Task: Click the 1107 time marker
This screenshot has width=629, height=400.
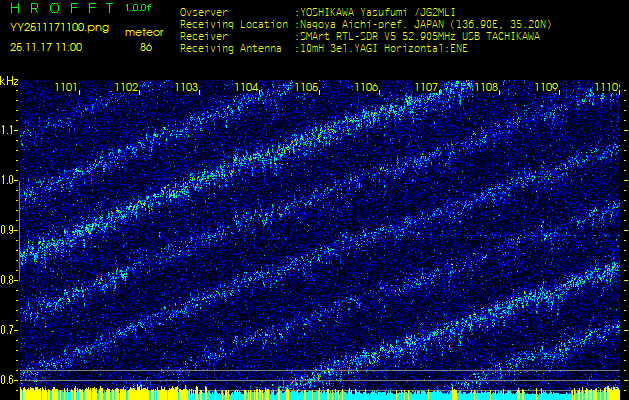Action: tap(426, 87)
